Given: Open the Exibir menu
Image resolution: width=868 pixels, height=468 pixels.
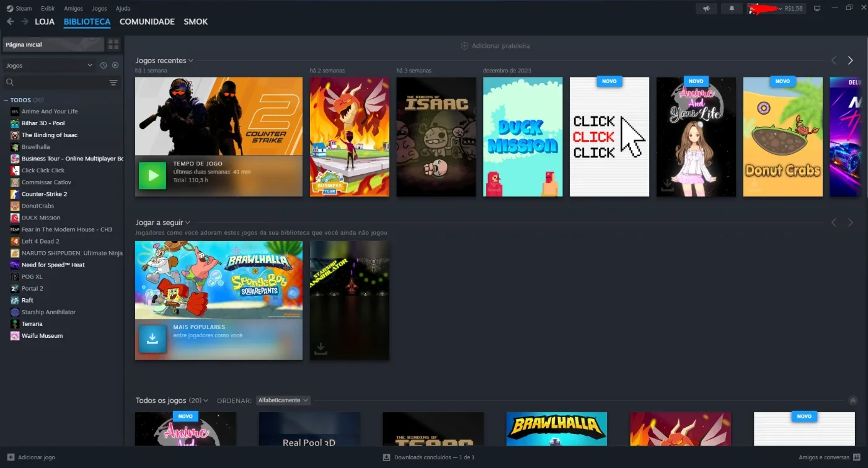Looking at the screenshot, I should pos(48,9).
